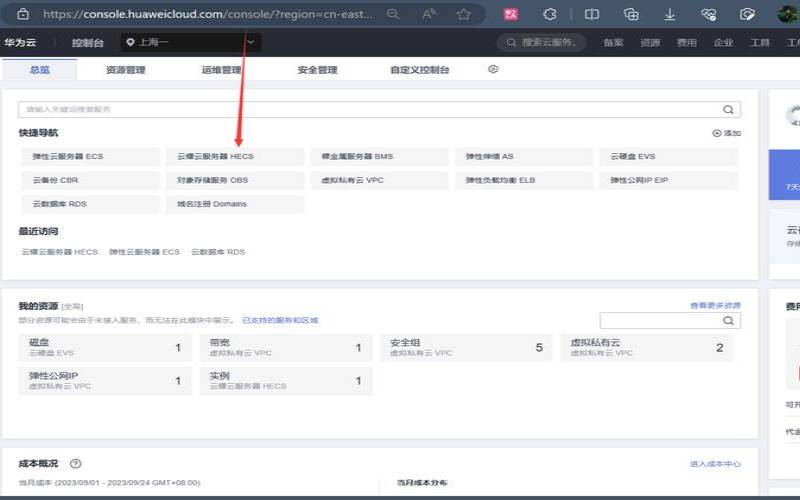Open the pink translate extension icon

(511, 14)
